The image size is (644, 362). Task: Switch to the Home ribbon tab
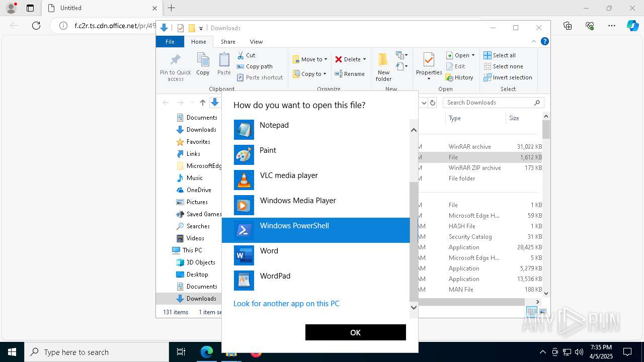click(x=198, y=42)
